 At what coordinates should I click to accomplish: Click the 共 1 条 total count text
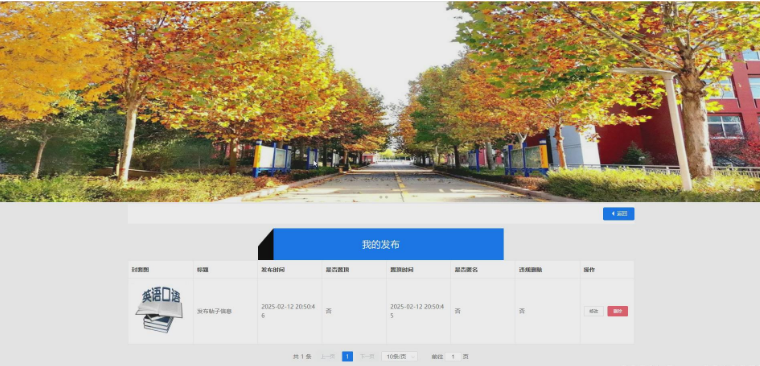[x=302, y=357]
